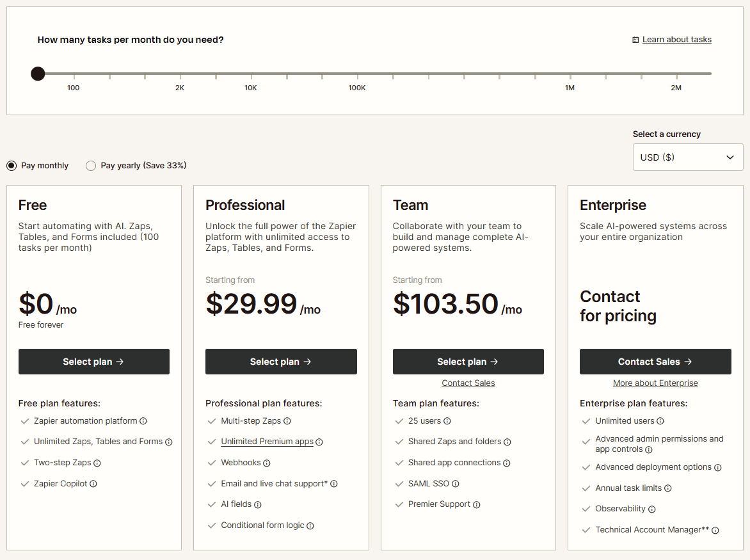The image size is (750, 560).
Task: Open info icon for Technical Account Manager
Action: point(715,531)
